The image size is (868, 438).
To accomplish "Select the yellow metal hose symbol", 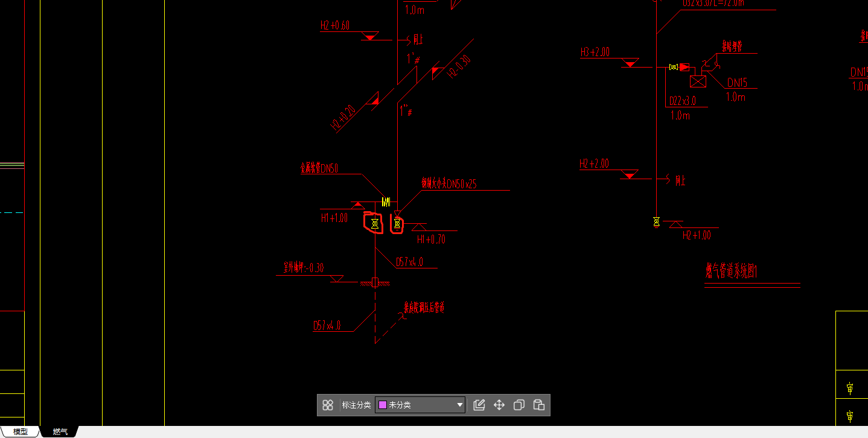I will tap(386, 202).
